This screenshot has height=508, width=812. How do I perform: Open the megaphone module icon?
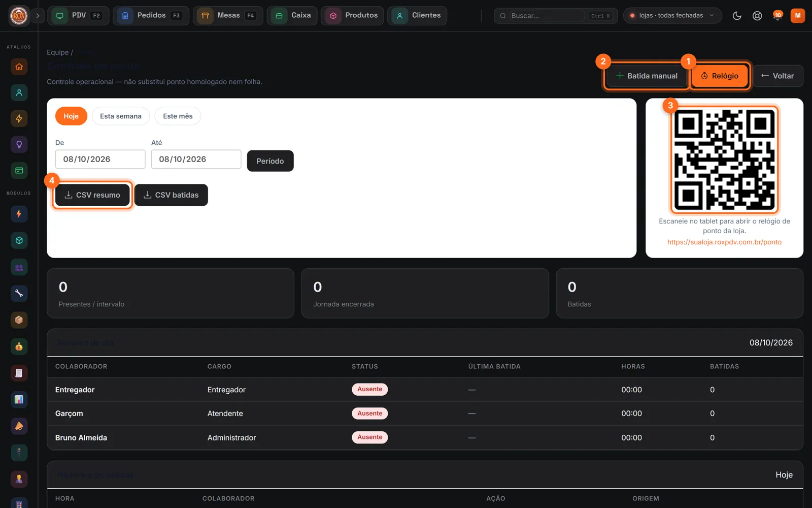coord(19,426)
